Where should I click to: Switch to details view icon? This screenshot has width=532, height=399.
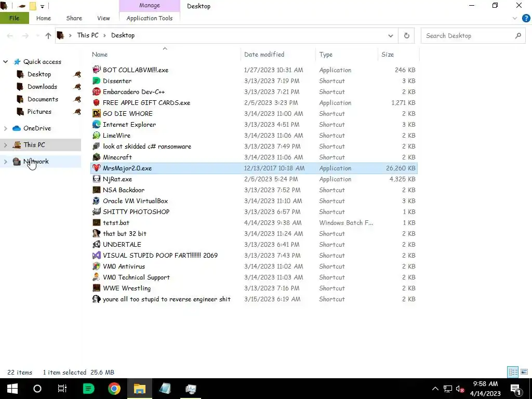coord(513,372)
